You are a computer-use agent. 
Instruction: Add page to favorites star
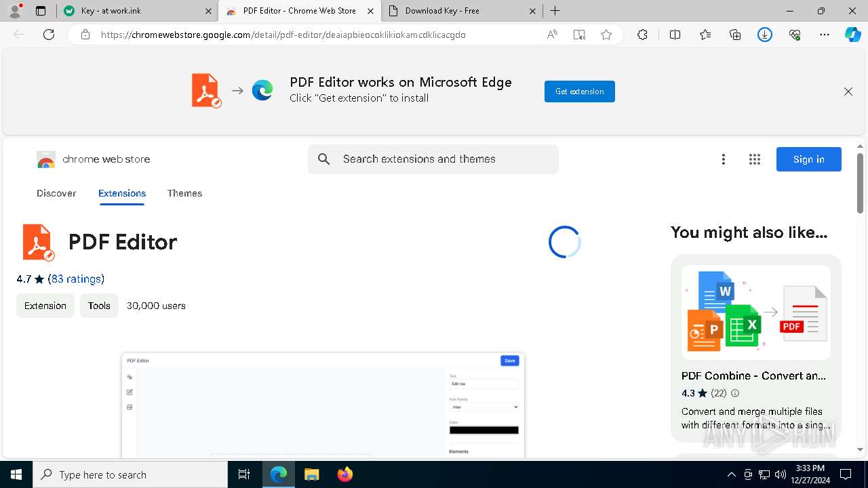[606, 35]
